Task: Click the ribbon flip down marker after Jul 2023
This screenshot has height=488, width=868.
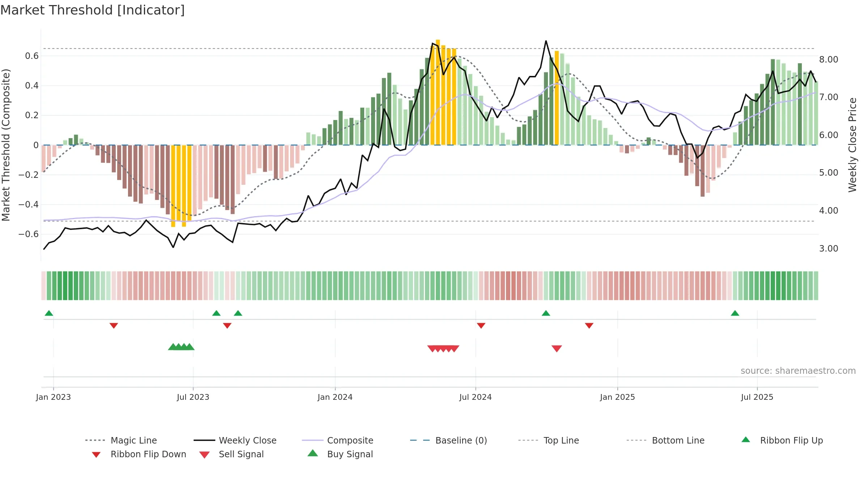Action: click(x=227, y=326)
